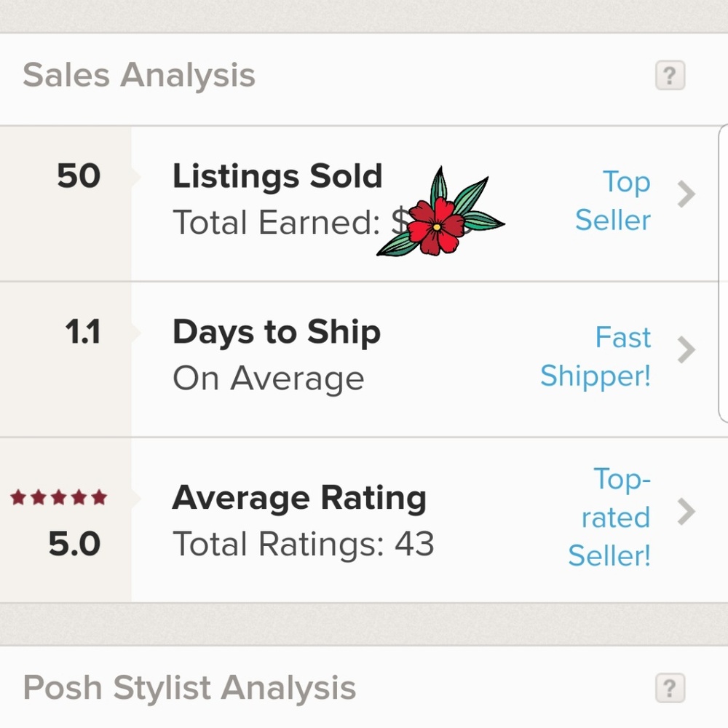Viewport: 728px width, 728px height.
Task: Click the five-star rating icons
Action: click(x=59, y=498)
